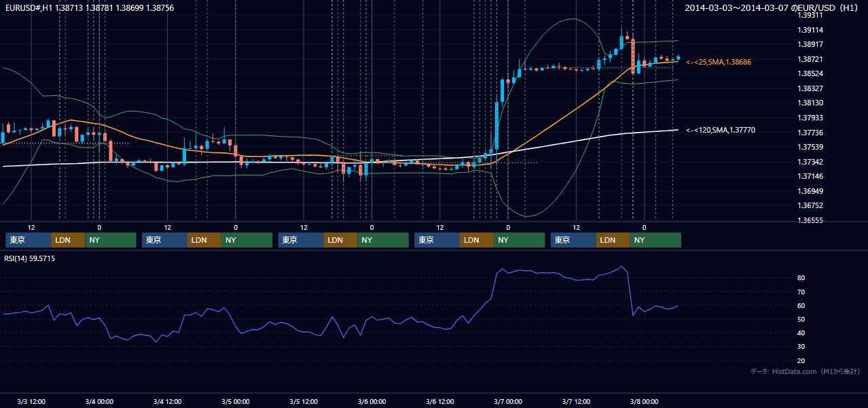The image size is (868, 408).
Task: Click the 3/4 00:00 time axis label
Action: [x=99, y=402]
